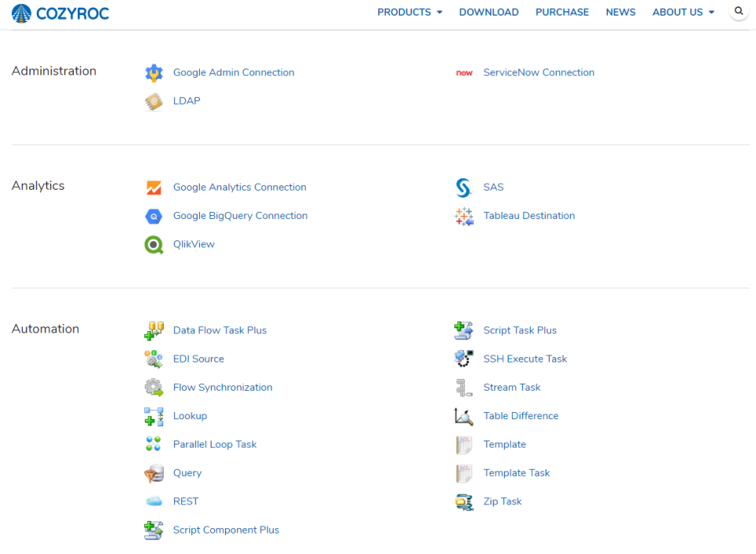Image resolution: width=756 pixels, height=554 pixels.
Task: Click the Tableau Destination icon
Action: pyautogui.click(x=464, y=215)
